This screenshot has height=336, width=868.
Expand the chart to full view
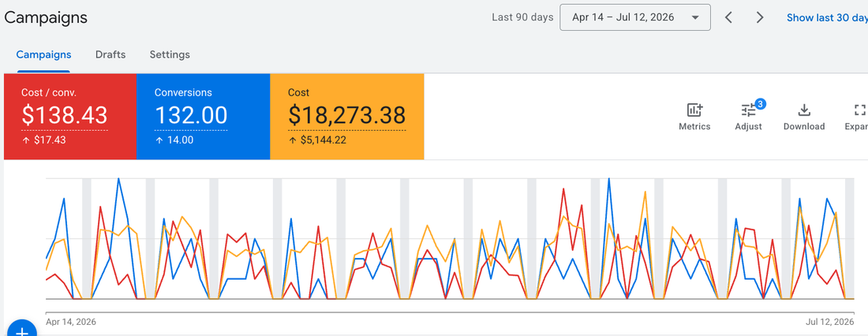pyautogui.click(x=857, y=117)
